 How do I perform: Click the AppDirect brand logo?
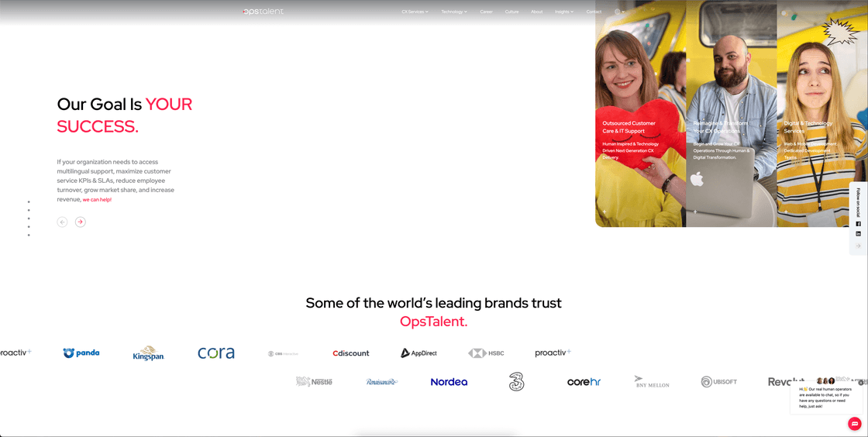point(418,353)
